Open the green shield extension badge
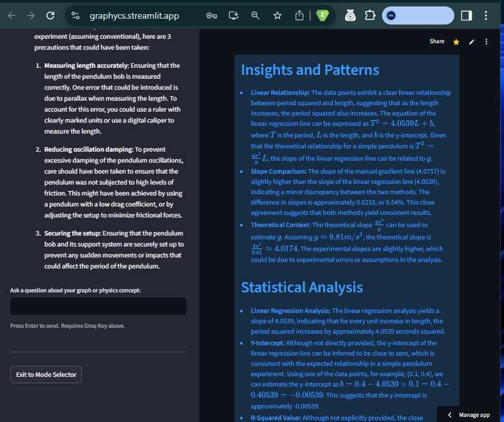504x422 pixels. (x=323, y=15)
